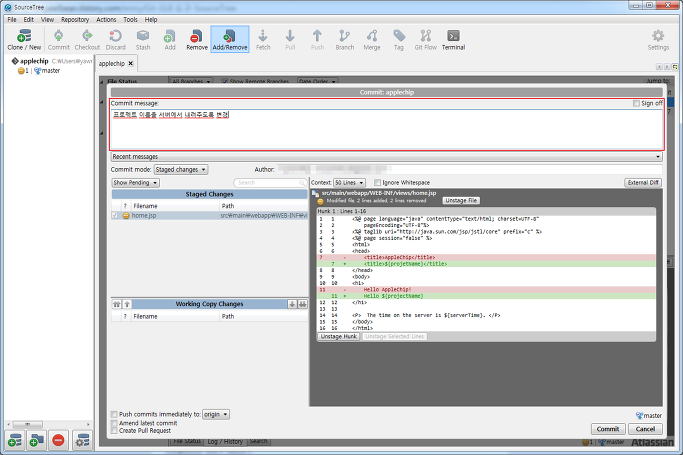Click the Pull toolbar icon
683x455 pixels.
pyautogui.click(x=290, y=40)
